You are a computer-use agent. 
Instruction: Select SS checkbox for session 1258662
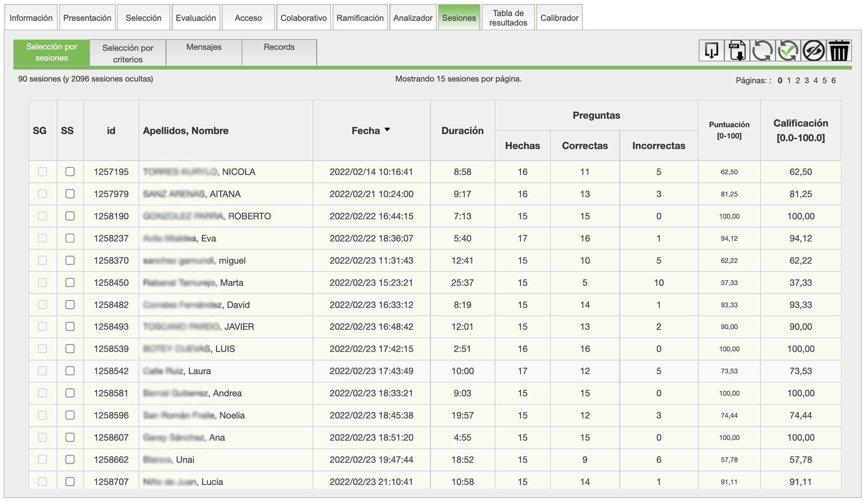[x=70, y=459]
